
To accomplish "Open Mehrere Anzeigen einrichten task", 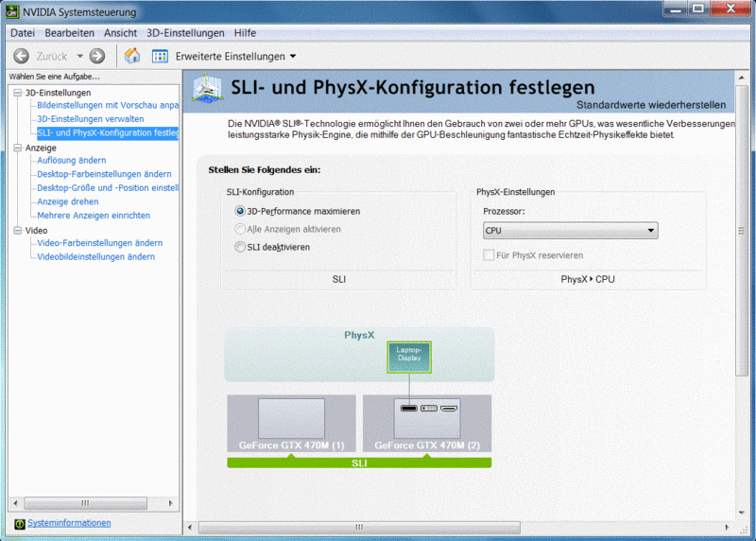I will (94, 216).
